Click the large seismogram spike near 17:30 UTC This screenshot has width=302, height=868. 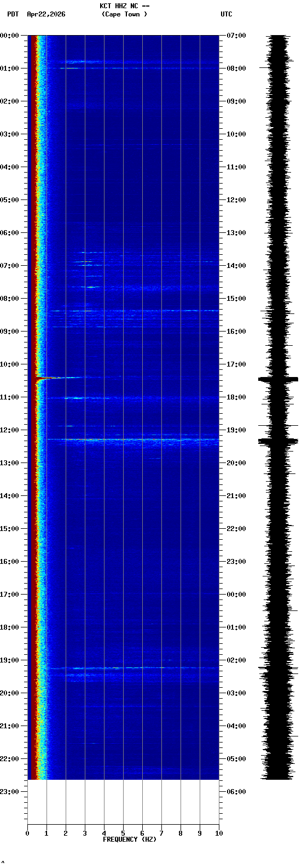pos(278,379)
